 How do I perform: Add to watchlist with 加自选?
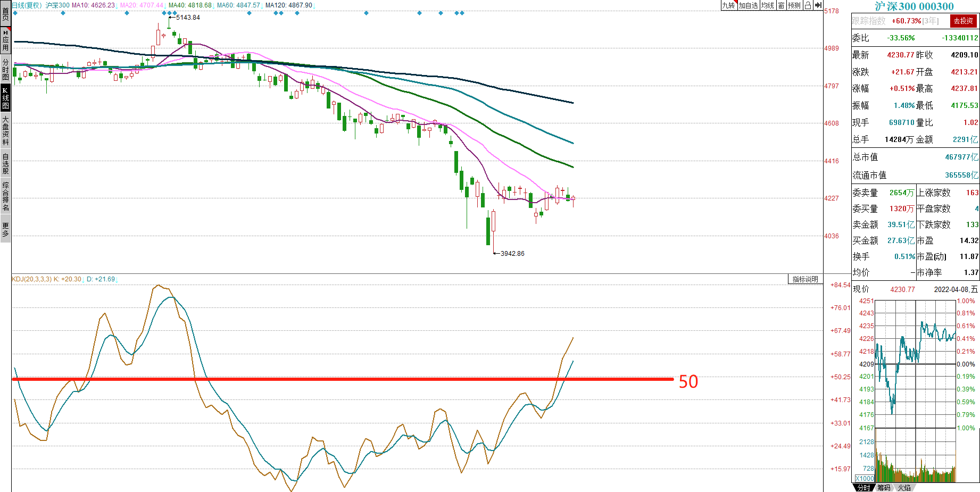point(748,5)
